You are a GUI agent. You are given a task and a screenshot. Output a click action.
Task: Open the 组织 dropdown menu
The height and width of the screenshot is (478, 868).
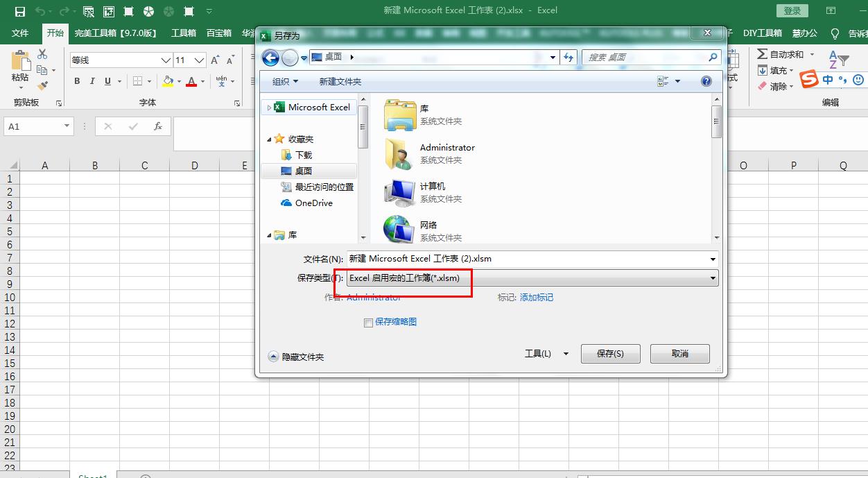coord(285,81)
